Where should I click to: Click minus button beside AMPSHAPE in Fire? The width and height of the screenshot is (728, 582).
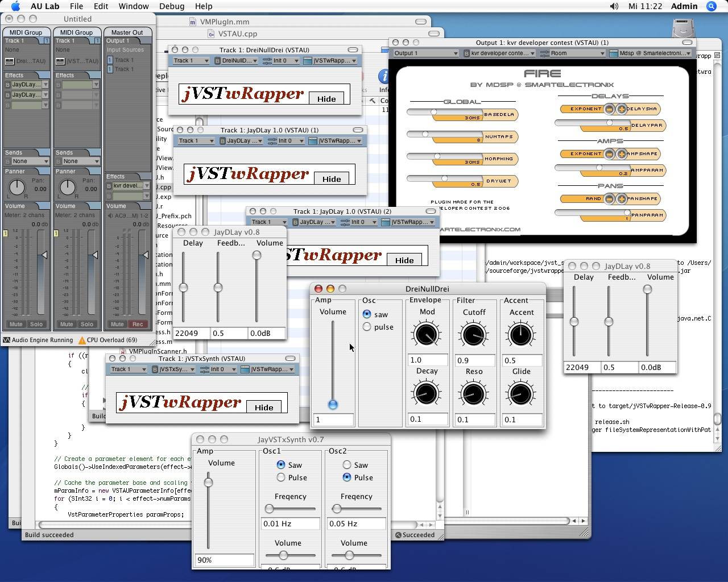point(609,154)
